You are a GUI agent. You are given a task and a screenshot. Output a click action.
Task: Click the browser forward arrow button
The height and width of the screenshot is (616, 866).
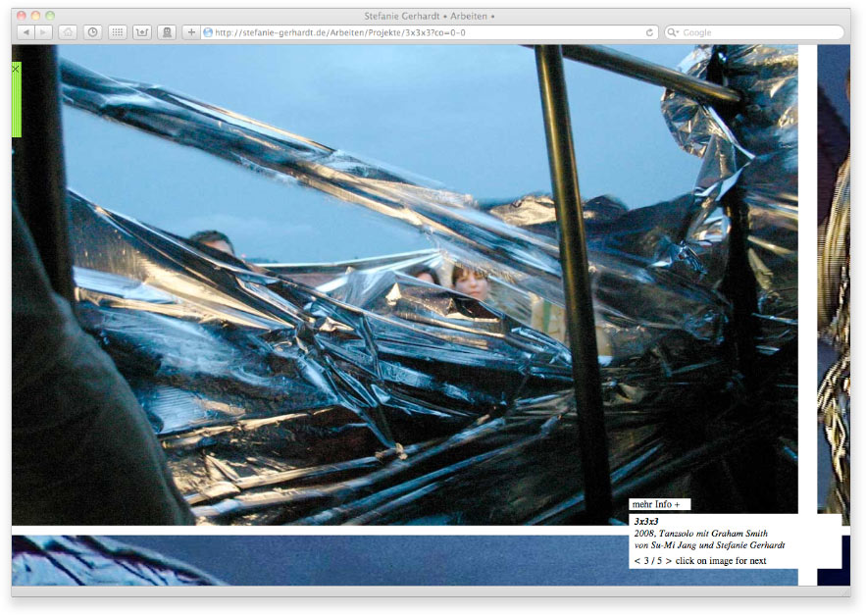coord(44,32)
